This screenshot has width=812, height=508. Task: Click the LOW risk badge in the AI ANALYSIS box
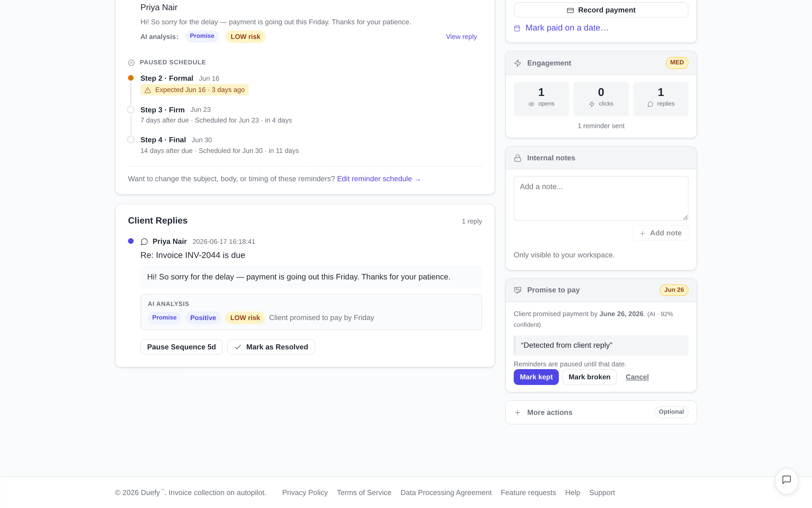pyautogui.click(x=245, y=317)
